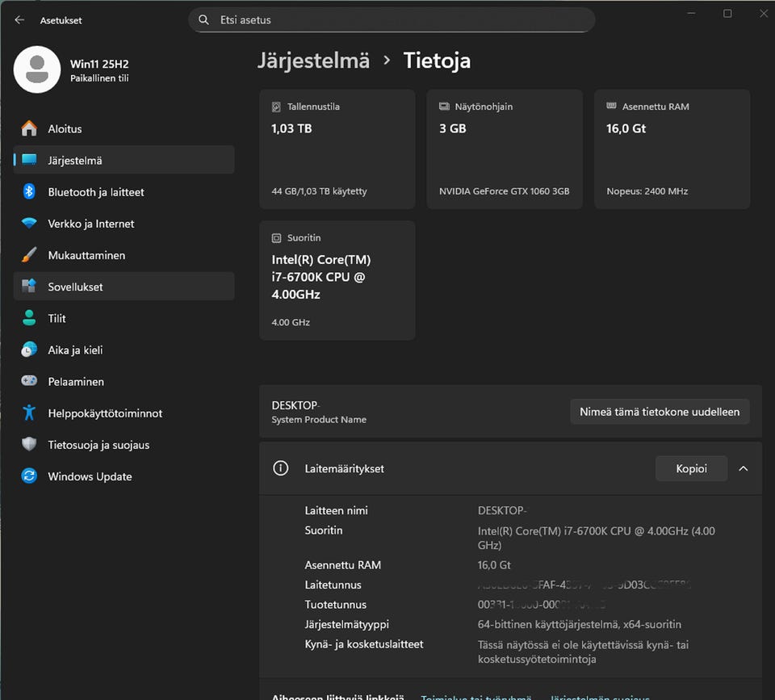This screenshot has height=700, width=775.
Task: Open the Asennettu RAM 16,0 Gt card
Action: click(672, 149)
